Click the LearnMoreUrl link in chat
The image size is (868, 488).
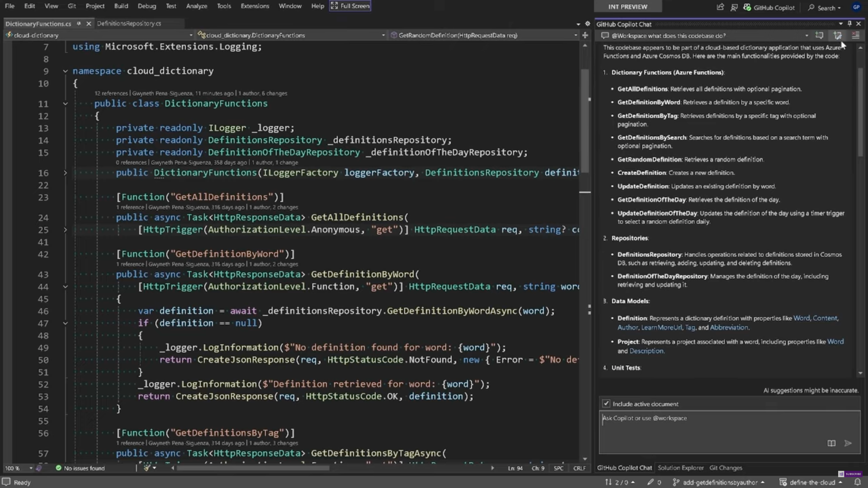coord(661,327)
